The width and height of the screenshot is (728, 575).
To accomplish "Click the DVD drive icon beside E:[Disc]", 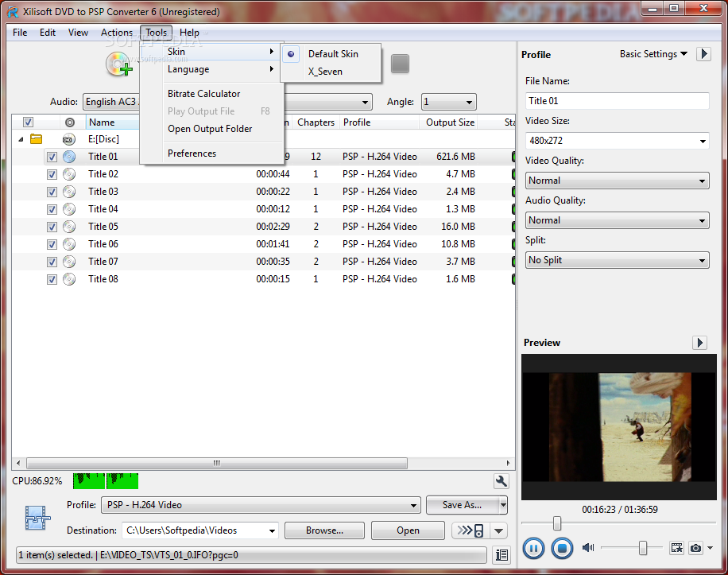I will [x=69, y=139].
